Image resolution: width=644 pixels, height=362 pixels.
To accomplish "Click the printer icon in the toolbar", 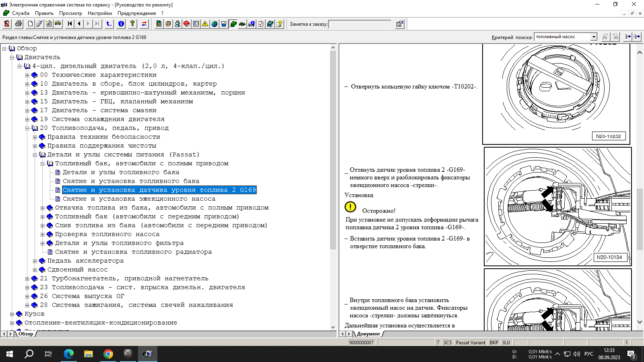I will [x=19, y=24].
